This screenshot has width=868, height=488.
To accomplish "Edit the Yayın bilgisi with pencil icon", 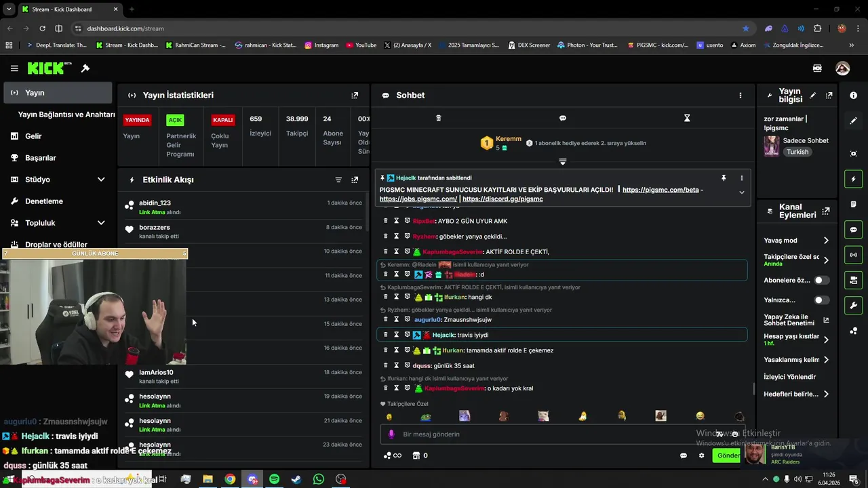I will [812, 96].
